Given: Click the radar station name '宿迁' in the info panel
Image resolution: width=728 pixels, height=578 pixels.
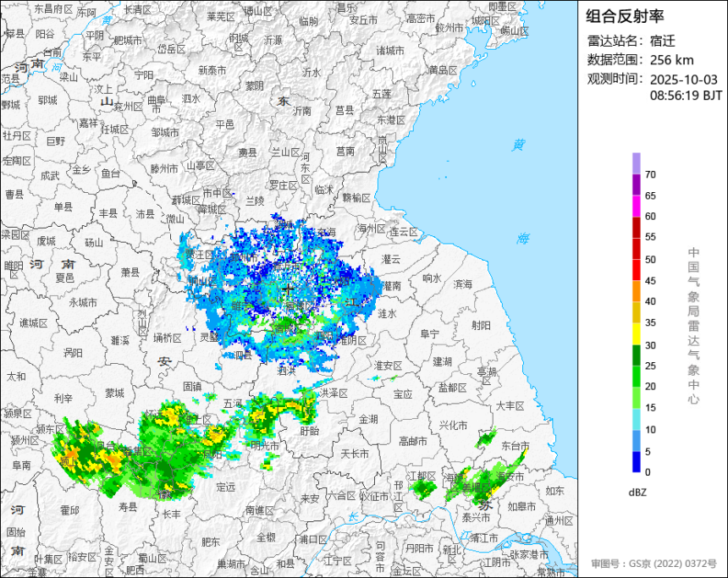Looking at the screenshot, I should click(663, 41).
